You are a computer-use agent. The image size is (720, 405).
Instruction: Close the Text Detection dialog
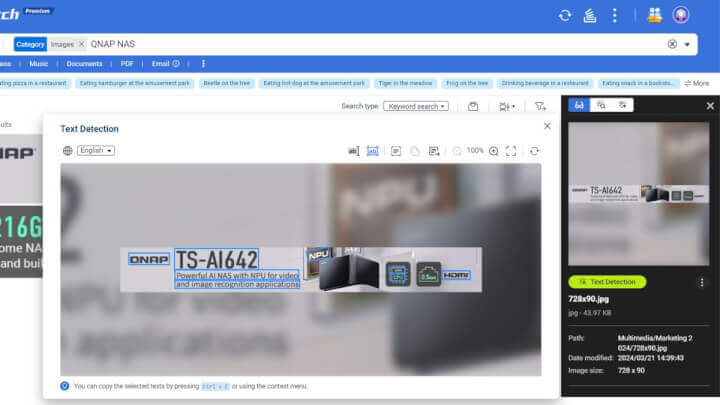click(547, 126)
